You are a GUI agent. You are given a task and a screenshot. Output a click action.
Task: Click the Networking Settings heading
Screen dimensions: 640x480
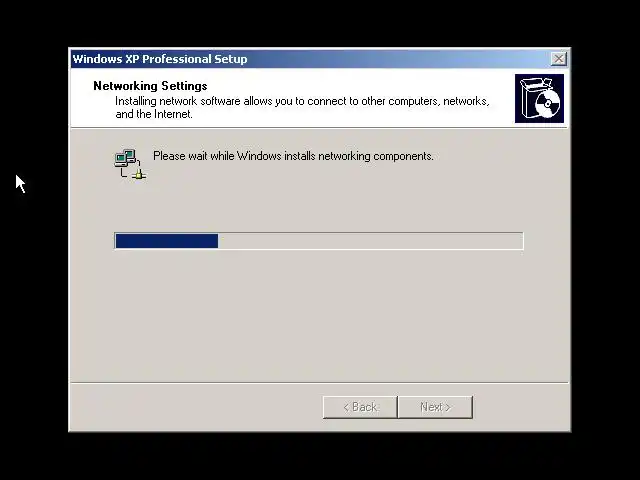(150, 86)
